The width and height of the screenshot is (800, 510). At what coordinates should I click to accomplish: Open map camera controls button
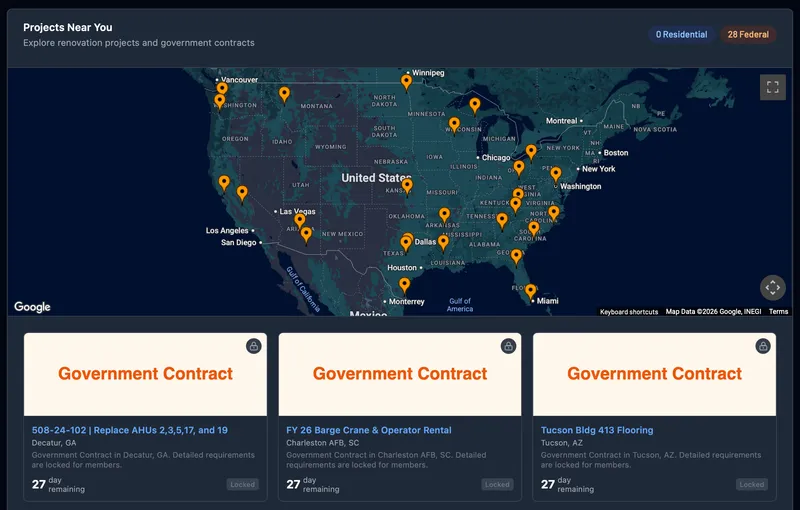point(772,288)
